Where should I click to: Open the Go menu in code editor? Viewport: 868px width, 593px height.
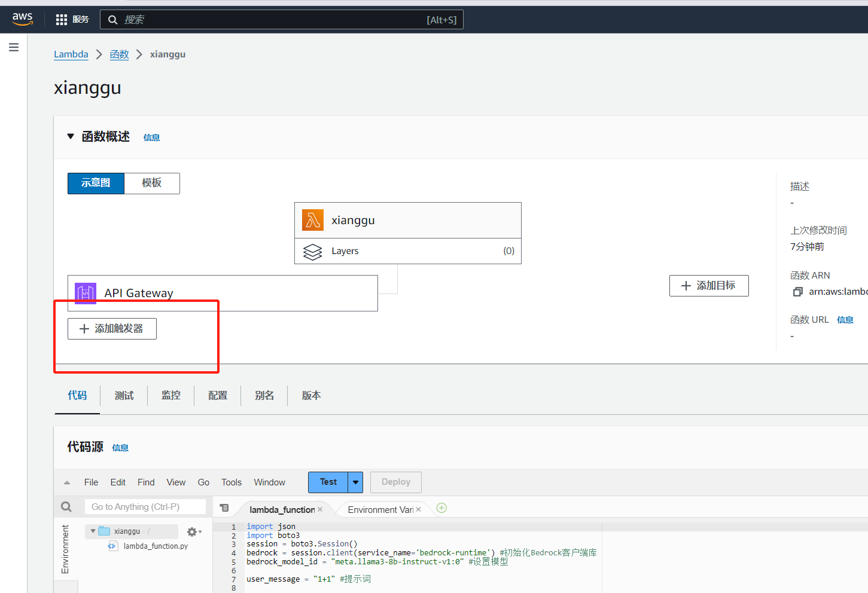203,482
